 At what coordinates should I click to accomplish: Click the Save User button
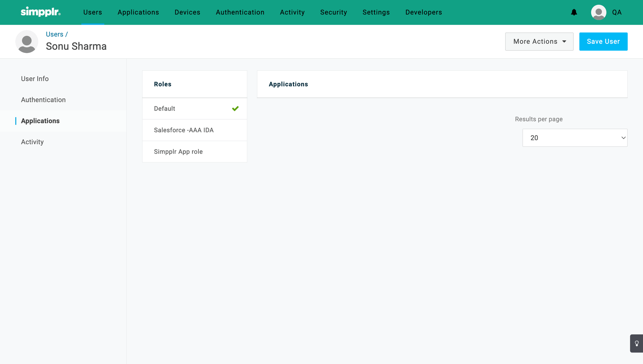(x=603, y=42)
